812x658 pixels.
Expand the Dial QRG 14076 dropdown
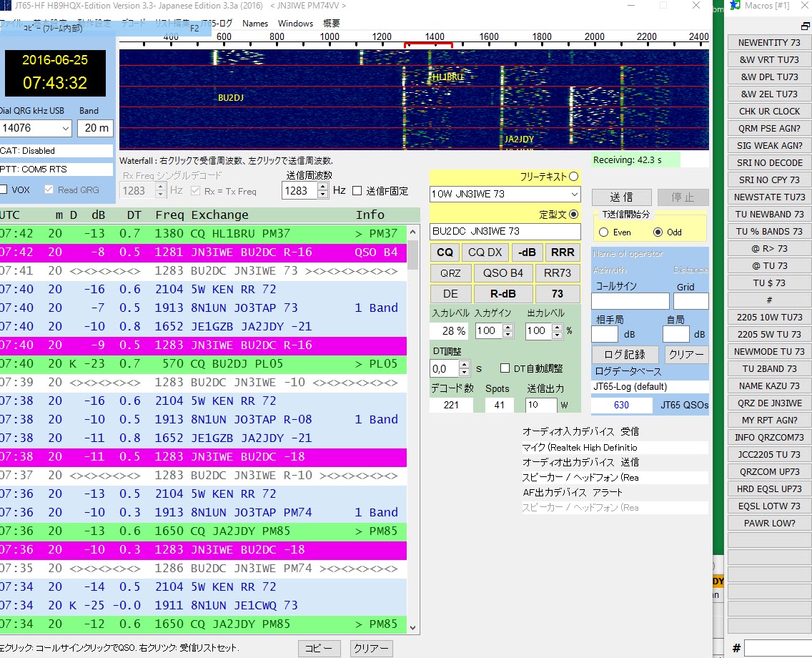tap(65, 128)
